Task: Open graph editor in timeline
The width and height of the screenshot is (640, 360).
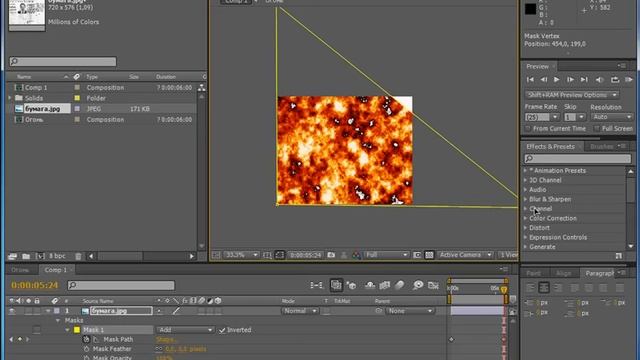Action: (433, 285)
